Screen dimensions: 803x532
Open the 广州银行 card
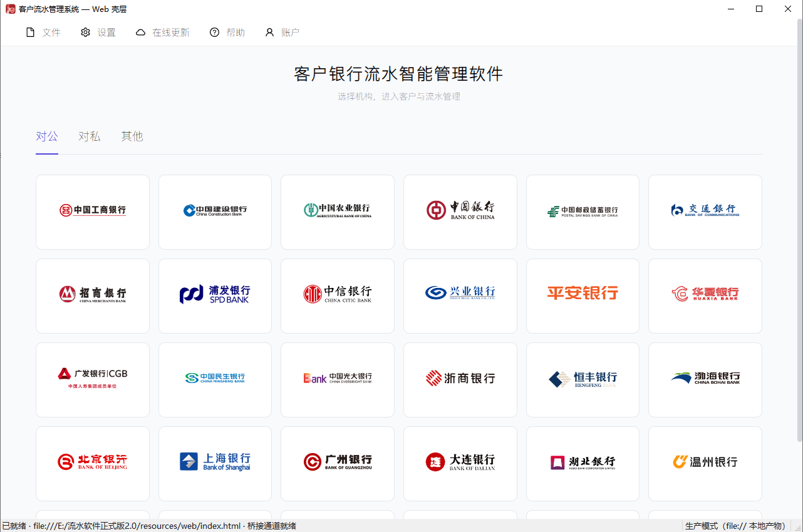coord(338,464)
